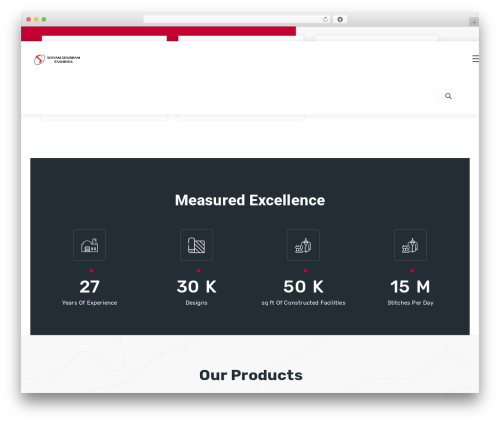The height and width of the screenshot is (423, 500).
Task: Click sq ft Of Constructed Facilities label
Action: [303, 303]
